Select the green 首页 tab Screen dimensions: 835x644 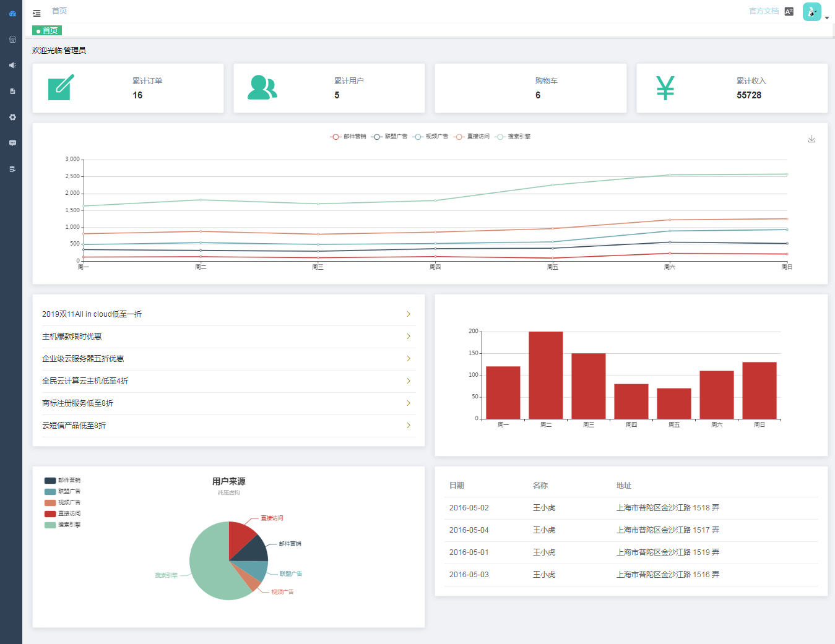coord(47,31)
